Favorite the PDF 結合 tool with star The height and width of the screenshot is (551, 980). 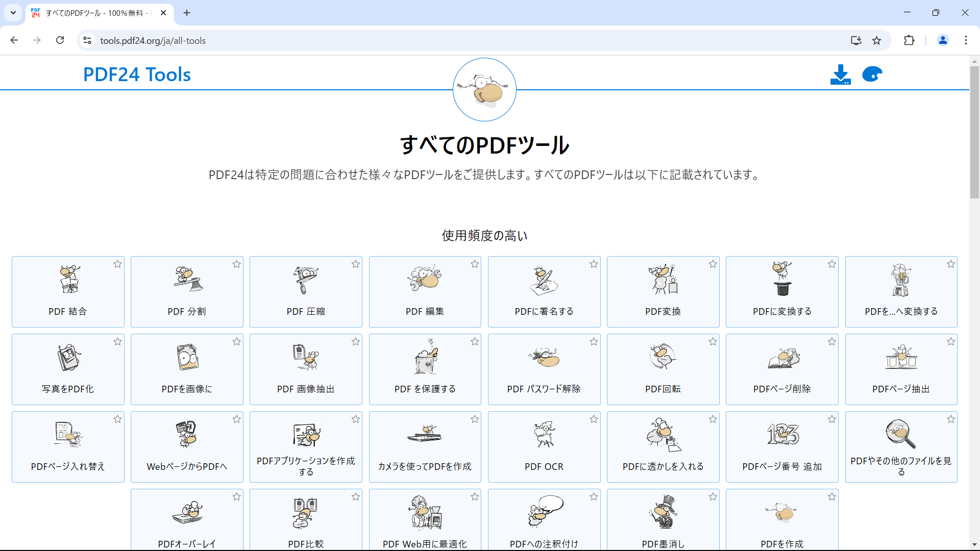click(117, 264)
